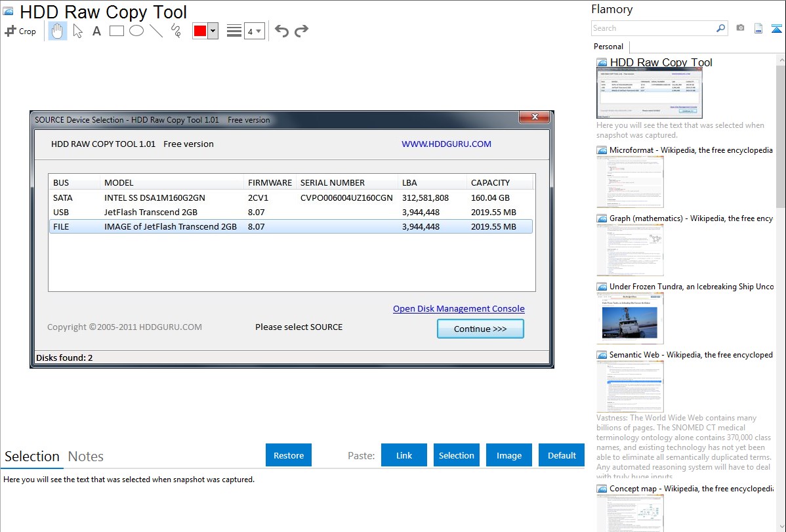This screenshot has width=786, height=532.
Task: Open the Under Frozen Tundra ship thumbnail
Action: coord(630,318)
